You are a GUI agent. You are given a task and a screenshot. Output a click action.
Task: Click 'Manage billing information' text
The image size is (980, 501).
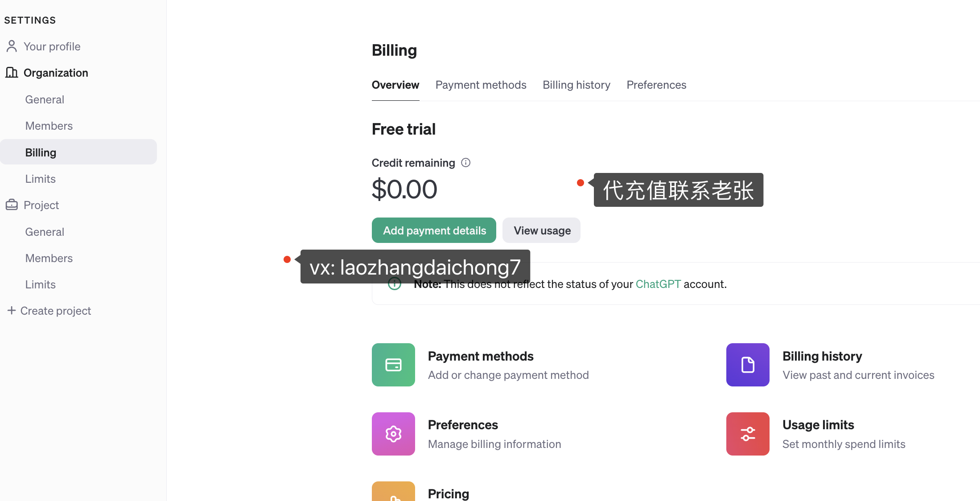494,444
